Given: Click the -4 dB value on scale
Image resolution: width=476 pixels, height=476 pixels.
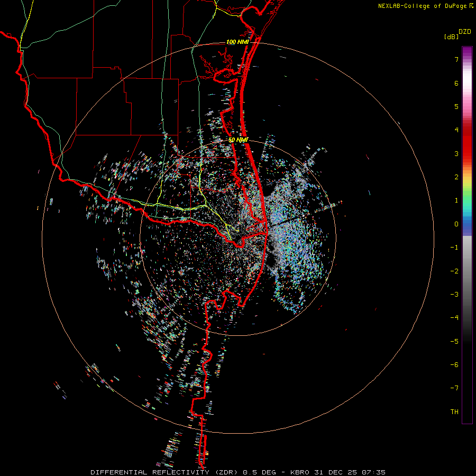Looking at the screenshot, I should [x=454, y=318].
